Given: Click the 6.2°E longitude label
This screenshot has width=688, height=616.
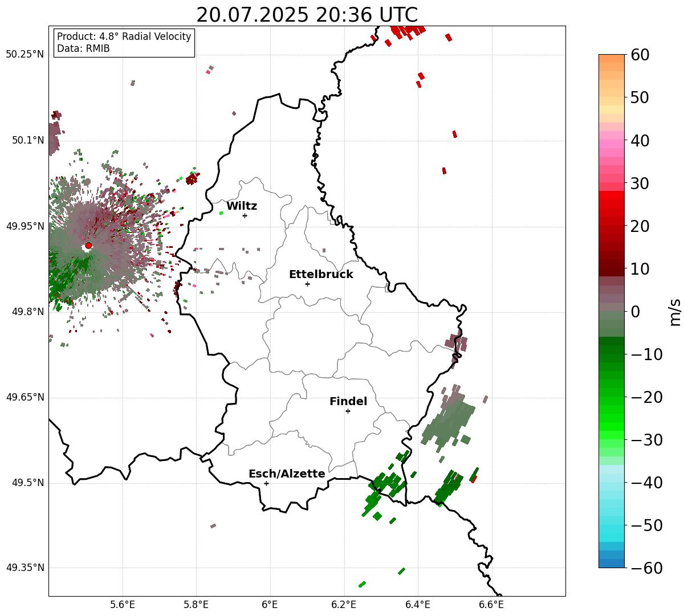Looking at the screenshot, I should pos(344,605).
